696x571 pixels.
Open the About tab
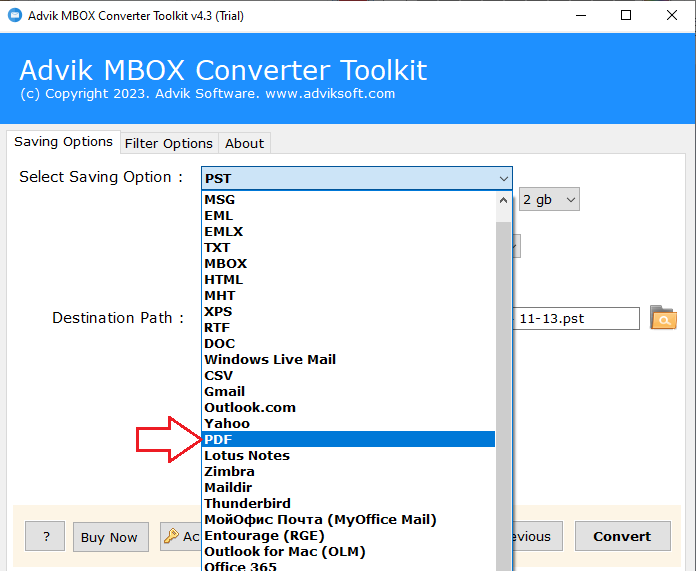[x=244, y=143]
